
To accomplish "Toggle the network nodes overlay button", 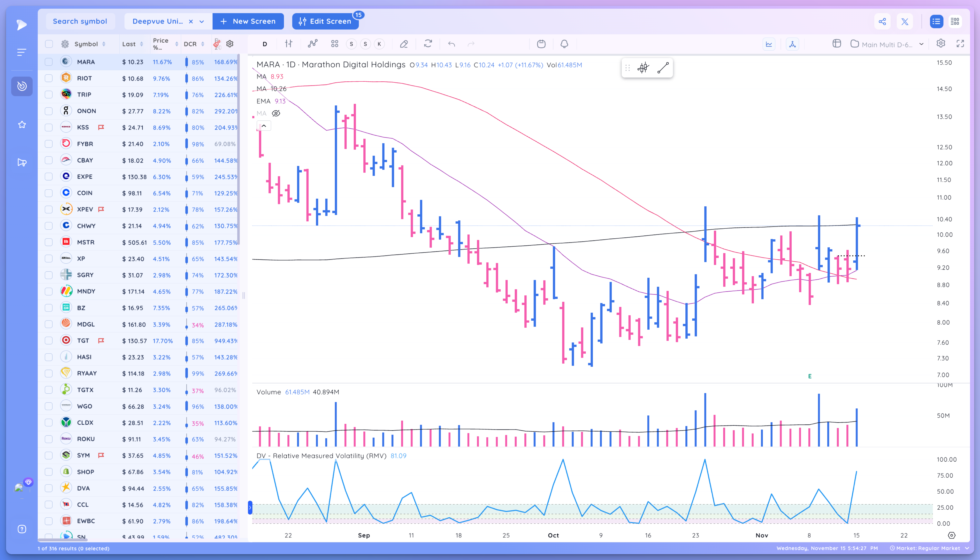I will [x=792, y=44].
